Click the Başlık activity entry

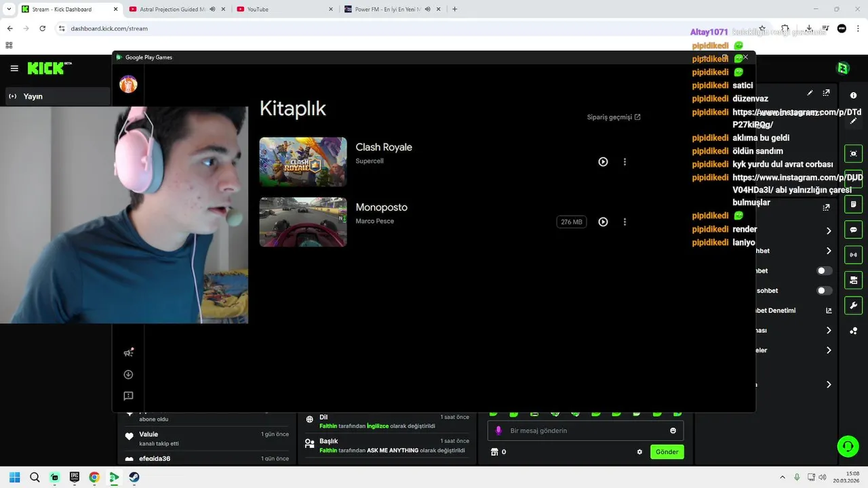point(387,445)
